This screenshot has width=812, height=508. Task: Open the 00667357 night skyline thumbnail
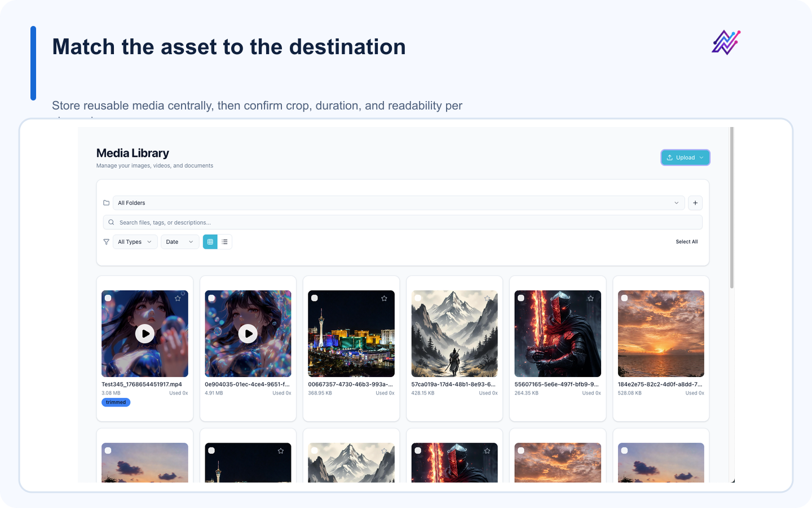pos(351,334)
